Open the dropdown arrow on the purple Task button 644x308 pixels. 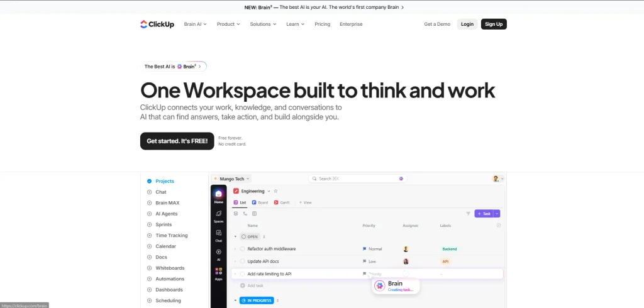coord(497,214)
